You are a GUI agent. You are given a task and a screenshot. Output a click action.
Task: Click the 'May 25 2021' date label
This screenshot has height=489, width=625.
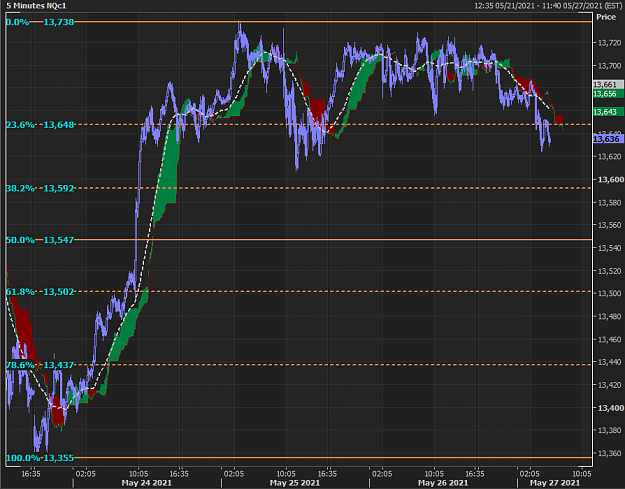point(295,483)
